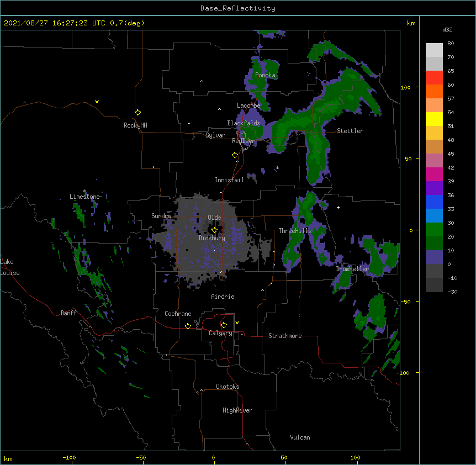Click the Blackfalds city label
The image size is (476, 465).
tap(244, 123)
